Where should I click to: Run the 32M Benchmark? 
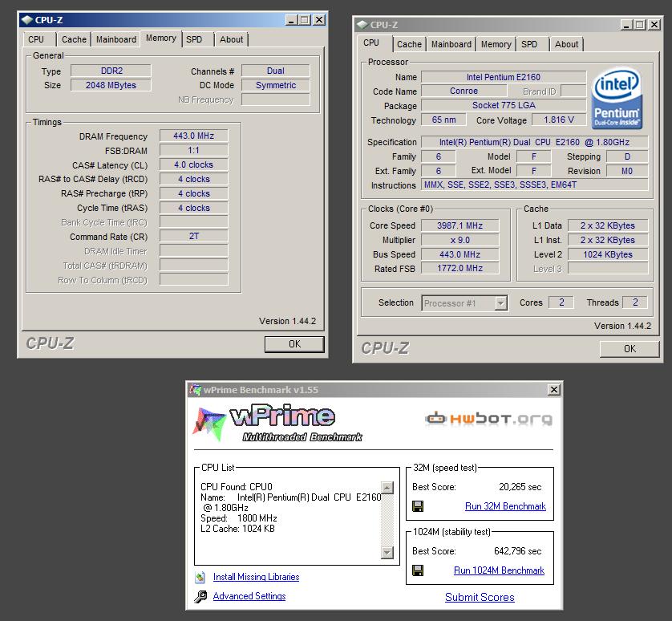[505, 506]
